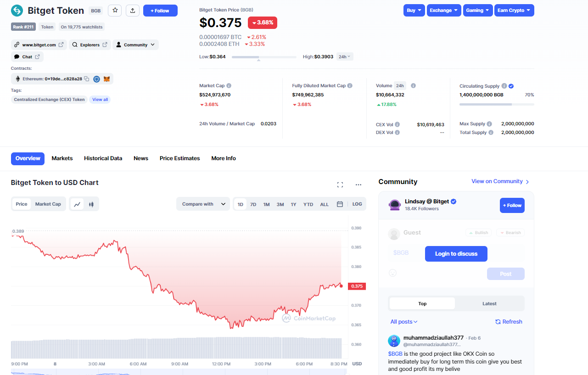Open the Markets tab
588x375 pixels.
[62, 158]
